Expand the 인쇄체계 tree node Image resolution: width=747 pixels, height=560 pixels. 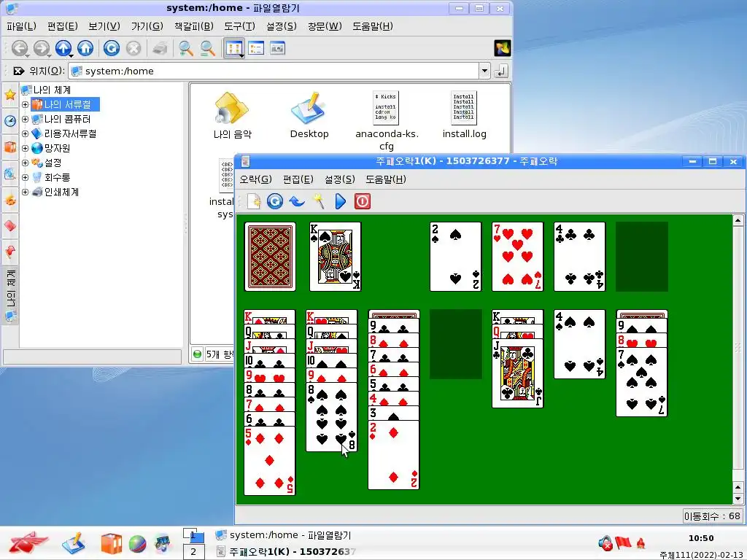[x=26, y=192]
